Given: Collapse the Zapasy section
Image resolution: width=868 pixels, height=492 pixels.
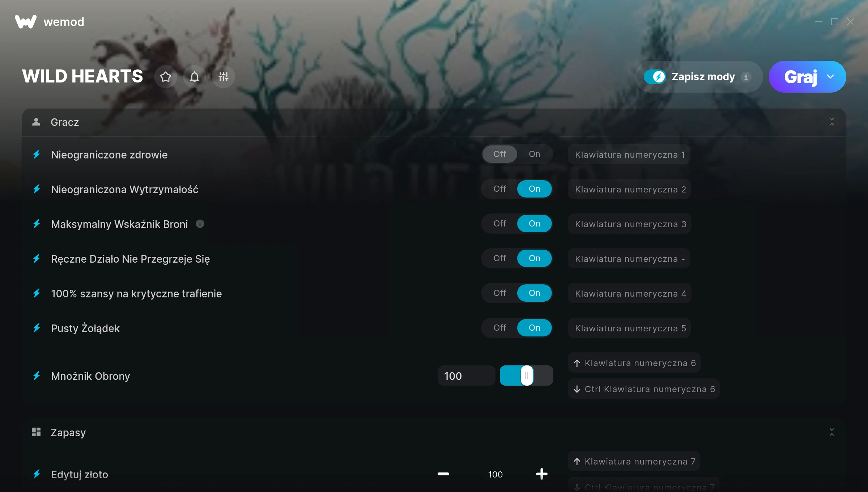Looking at the screenshot, I should tap(832, 432).
